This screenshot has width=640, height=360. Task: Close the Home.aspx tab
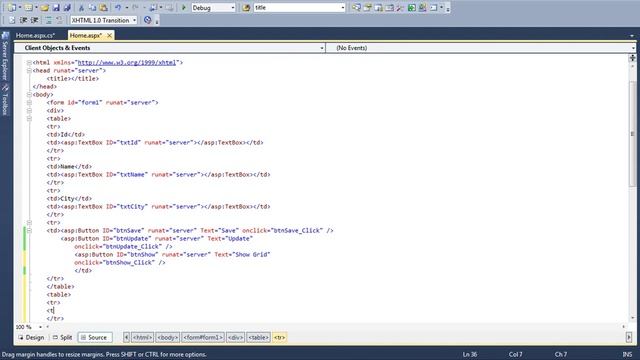[x=109, y=36]
